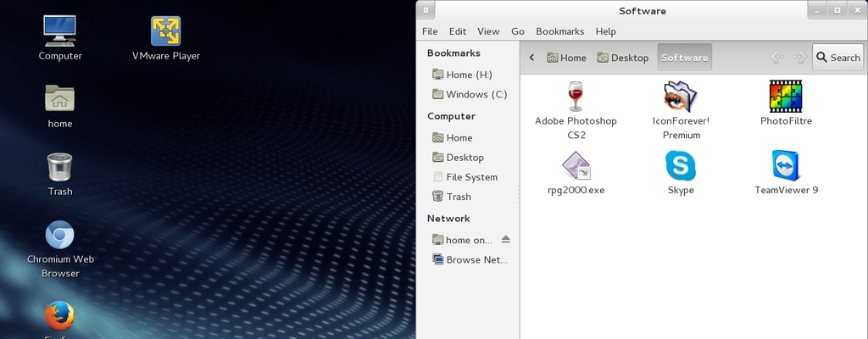Open Windows (C:) bookmark in sidebar
The height and width of the screenshot is (339, 868).
point(476,94)
